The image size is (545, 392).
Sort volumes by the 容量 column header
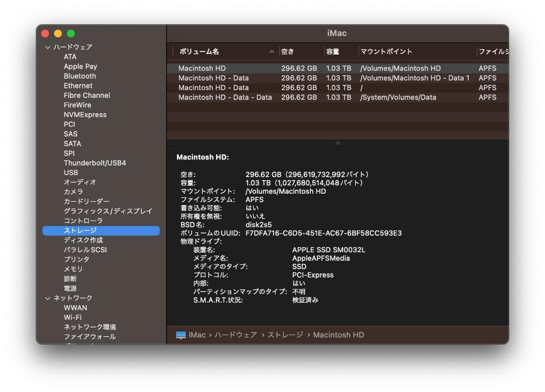pos(333,51)
